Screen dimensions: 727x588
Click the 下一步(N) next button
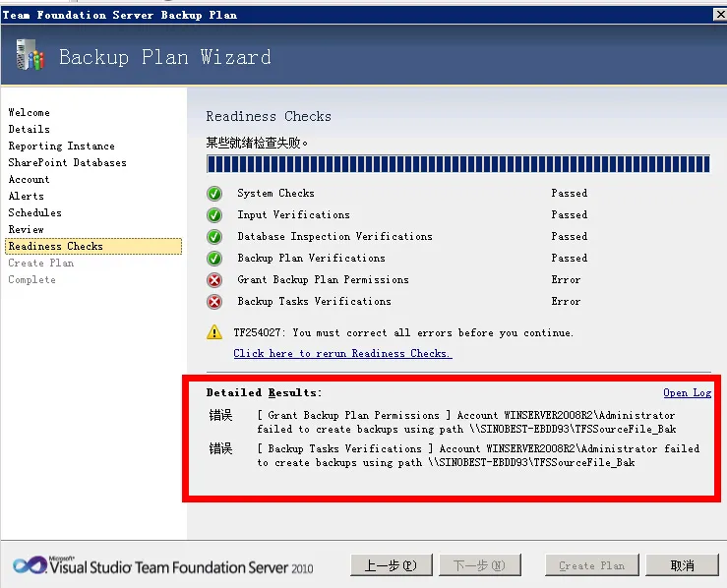tap(480, 565)
